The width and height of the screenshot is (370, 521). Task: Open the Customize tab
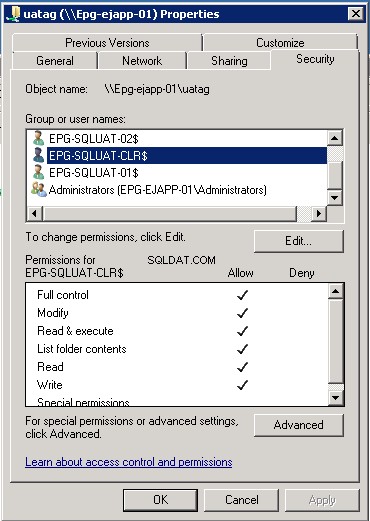point(280,43)
